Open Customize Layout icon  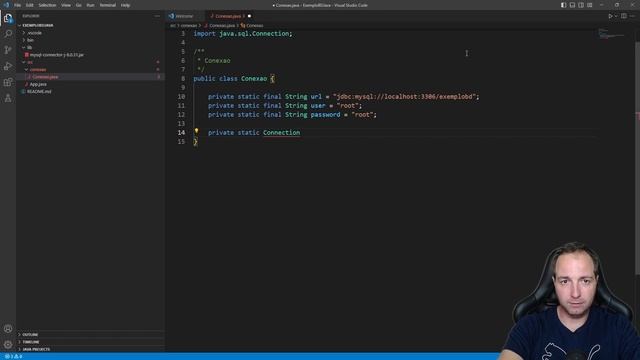(x=590, y=5)
